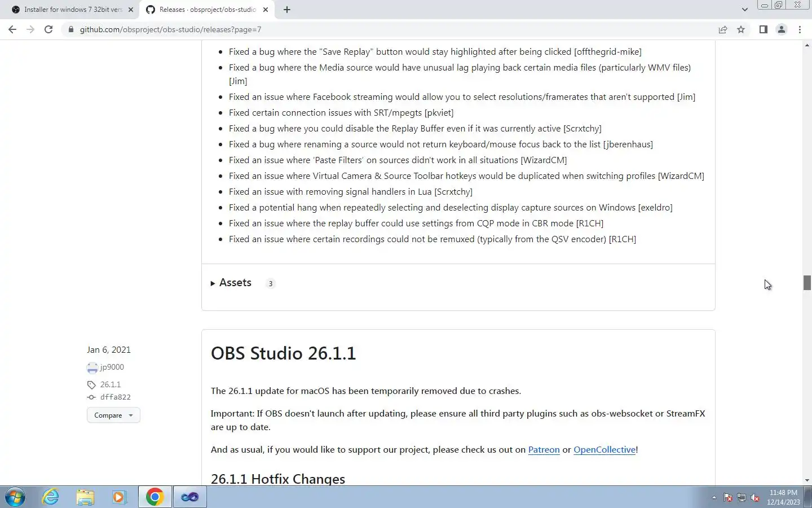Click the line about CQP mode replay buffer
The height and width of the screenshot is (508, 812).
416,223
